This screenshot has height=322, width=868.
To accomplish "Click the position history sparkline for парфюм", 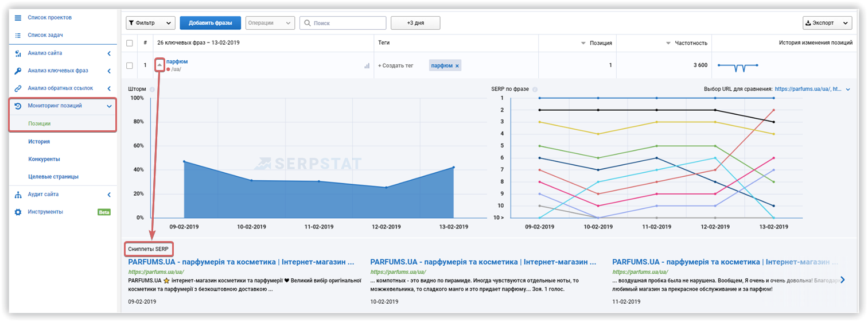I will click(x=738, y=67).
